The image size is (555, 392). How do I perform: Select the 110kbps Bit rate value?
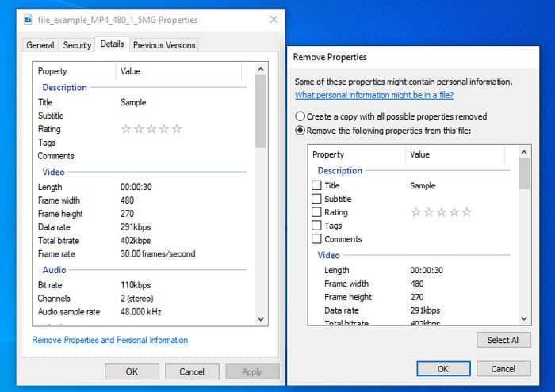(136, 285)
